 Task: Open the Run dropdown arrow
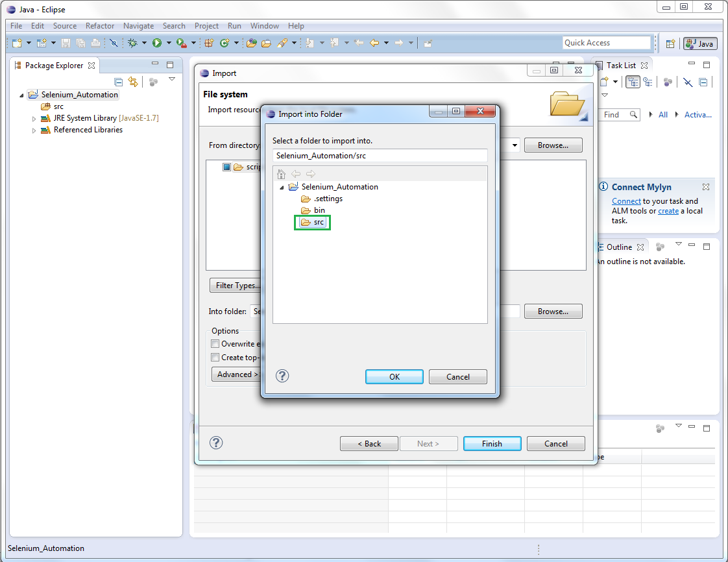169,43
